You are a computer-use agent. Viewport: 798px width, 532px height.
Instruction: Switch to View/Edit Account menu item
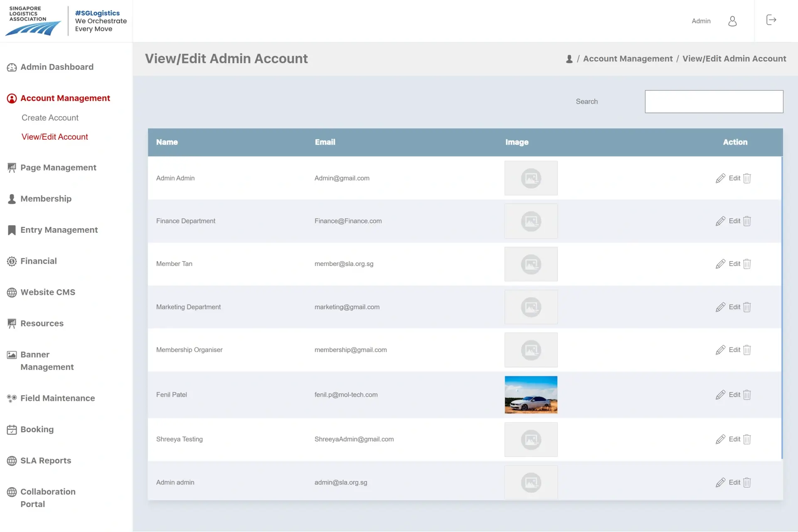tap(55, 136)
